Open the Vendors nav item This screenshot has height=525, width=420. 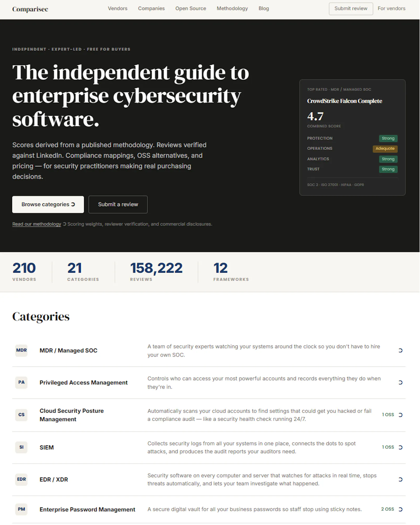(x=118, y=8)
